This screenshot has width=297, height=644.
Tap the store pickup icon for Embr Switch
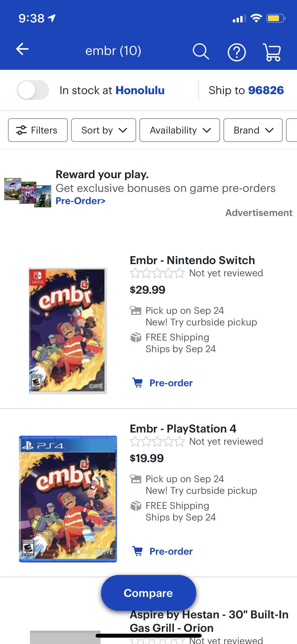tap(136, 310)
